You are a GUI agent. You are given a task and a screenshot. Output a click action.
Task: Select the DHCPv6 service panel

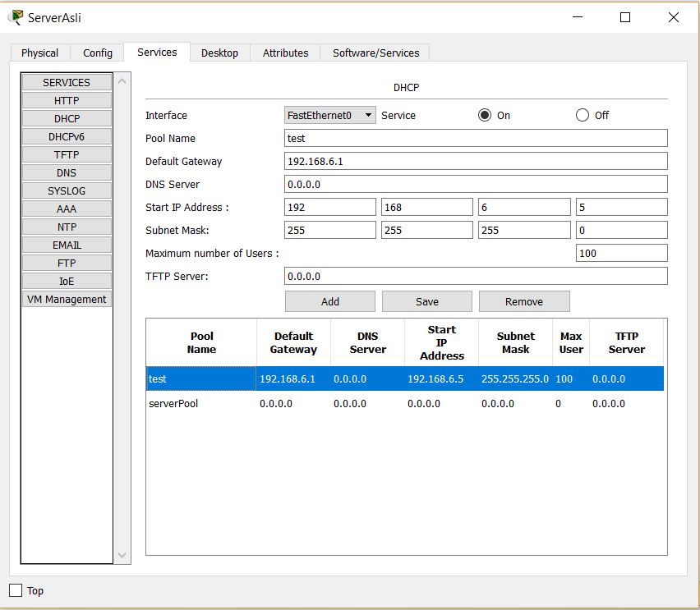pyautogui.click(x=66, y=136)
